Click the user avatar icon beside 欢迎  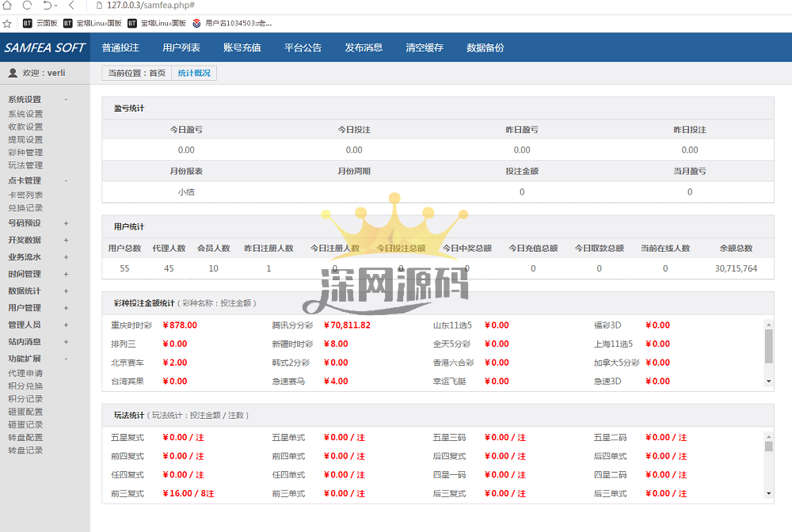coord(13,73)
